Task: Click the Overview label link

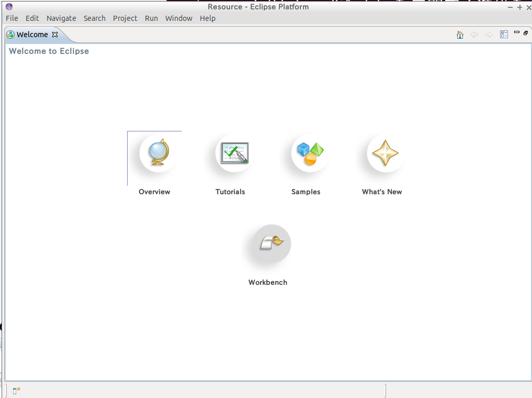Action: (154, 192)
